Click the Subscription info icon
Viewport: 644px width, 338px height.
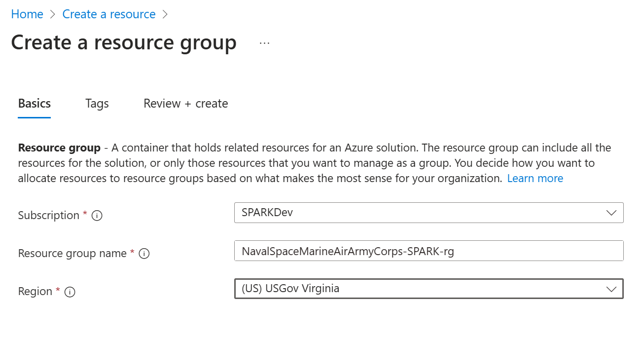coord(97,216)
